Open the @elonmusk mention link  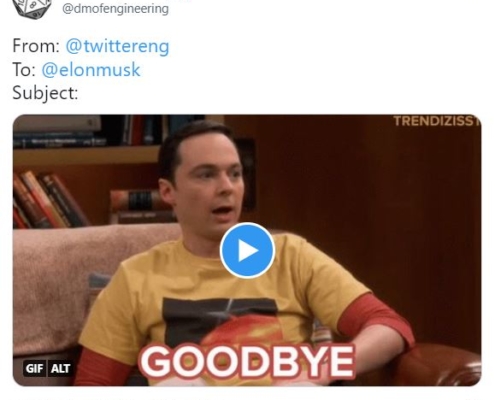[91, 70]
